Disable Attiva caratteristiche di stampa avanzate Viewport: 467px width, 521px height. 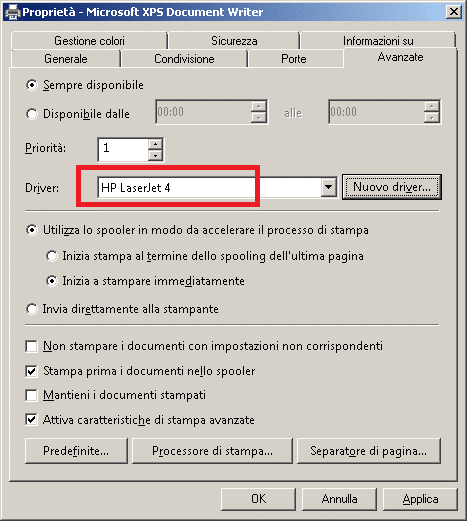(x=31, y=420)
